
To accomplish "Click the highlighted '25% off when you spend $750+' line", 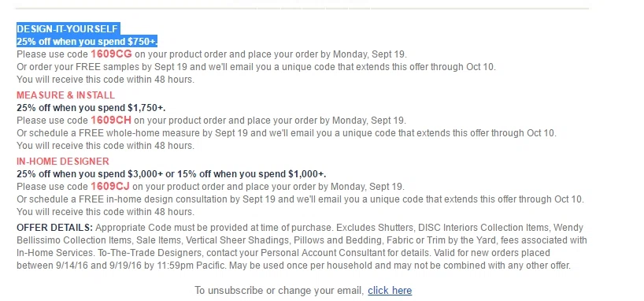I will pos(87,42).
